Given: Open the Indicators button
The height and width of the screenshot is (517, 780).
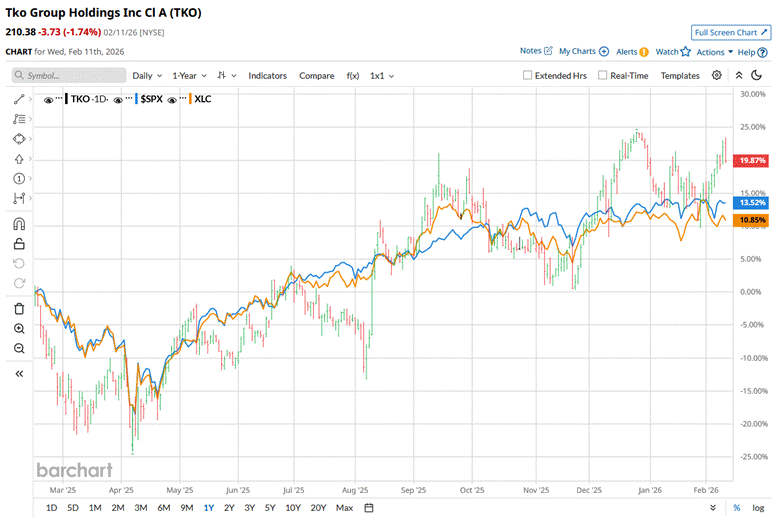Looking at the screenshot, I should point(267,75).
